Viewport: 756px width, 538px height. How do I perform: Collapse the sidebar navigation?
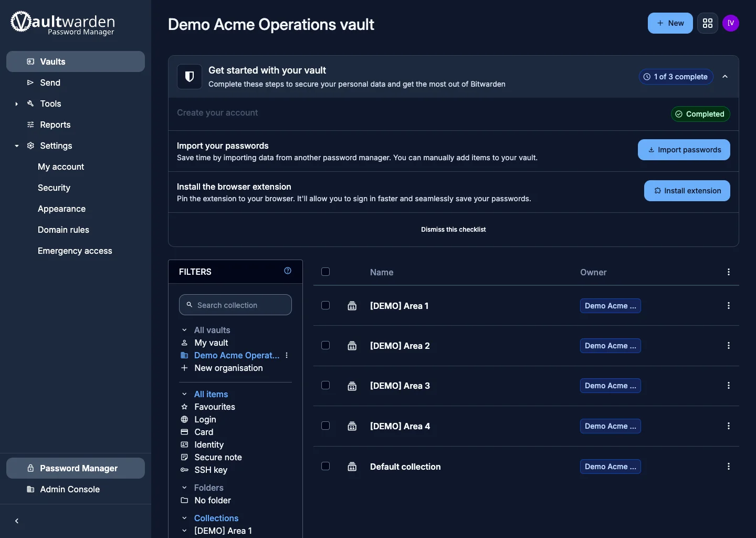point(17,521)
